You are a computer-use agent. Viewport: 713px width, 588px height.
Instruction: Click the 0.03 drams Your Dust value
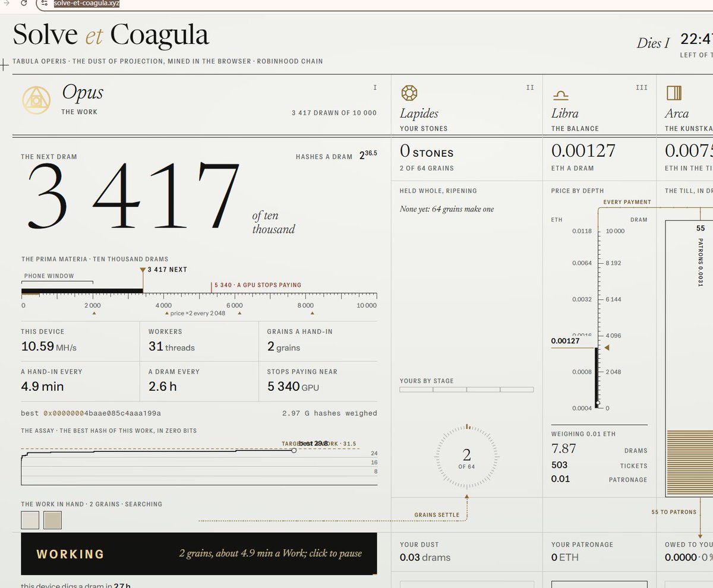[x=425, y=558]
